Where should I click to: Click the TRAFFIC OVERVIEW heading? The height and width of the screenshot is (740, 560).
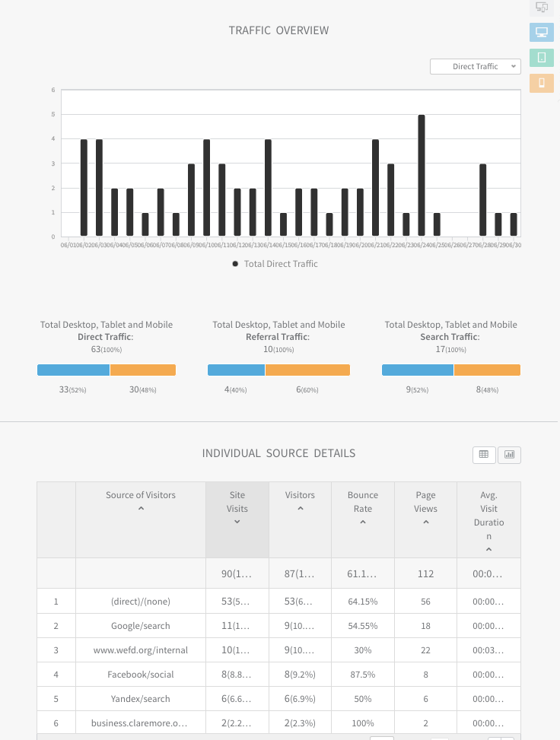tap(278, 30)
